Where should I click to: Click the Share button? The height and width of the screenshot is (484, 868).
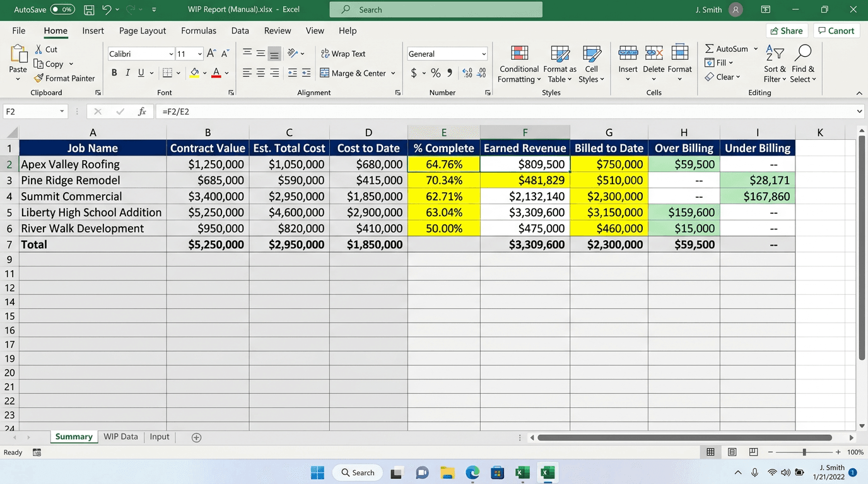pyautogui.click(x=787, y=30)
